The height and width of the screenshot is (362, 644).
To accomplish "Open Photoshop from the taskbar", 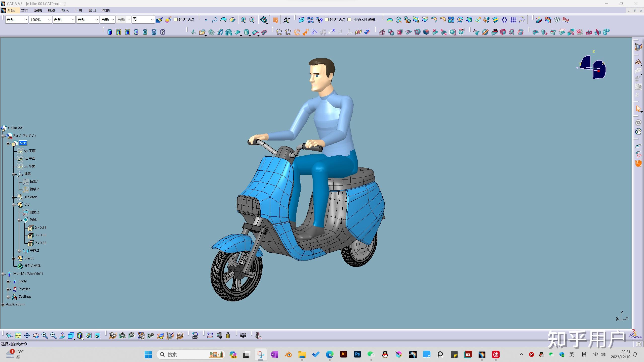I will point(357,354).
